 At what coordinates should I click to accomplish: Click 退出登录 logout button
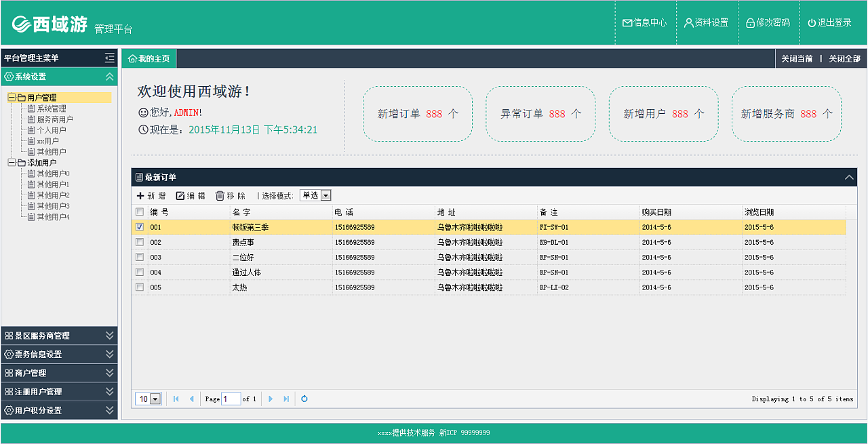click(829, 23)
